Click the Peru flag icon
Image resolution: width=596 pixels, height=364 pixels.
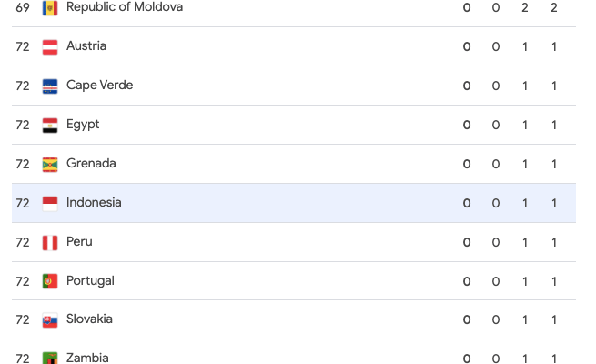click(50, 242)
